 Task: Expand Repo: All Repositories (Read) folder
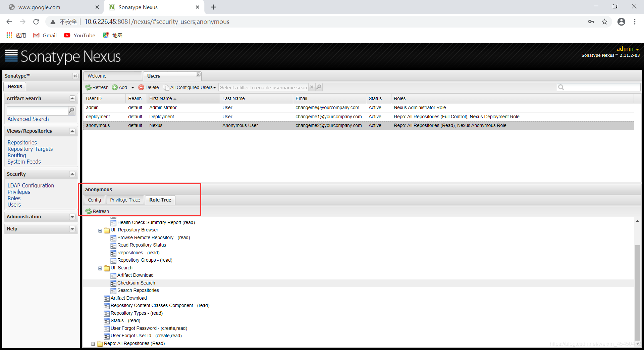click(93, 344)
